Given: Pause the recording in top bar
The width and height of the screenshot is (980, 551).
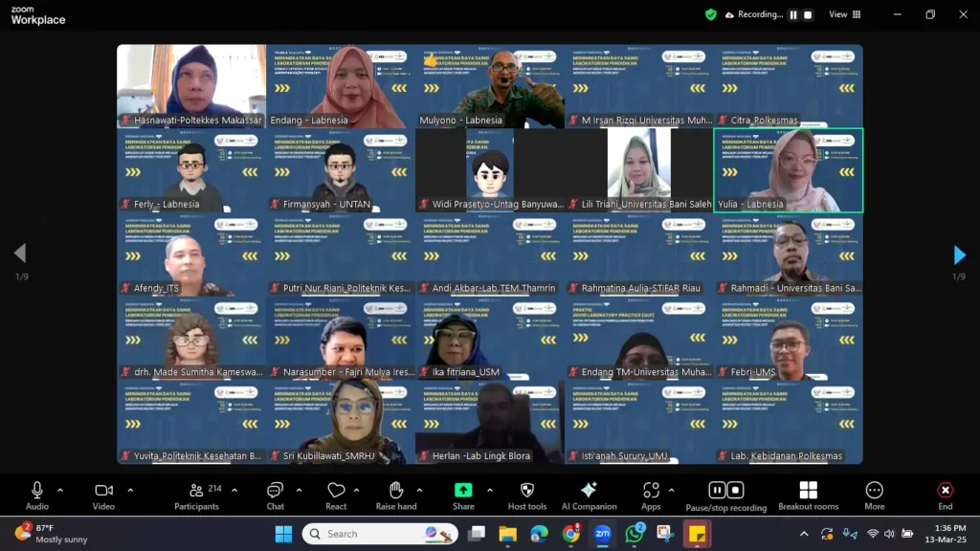Looking at the screenshot, I should click(792, 15).
